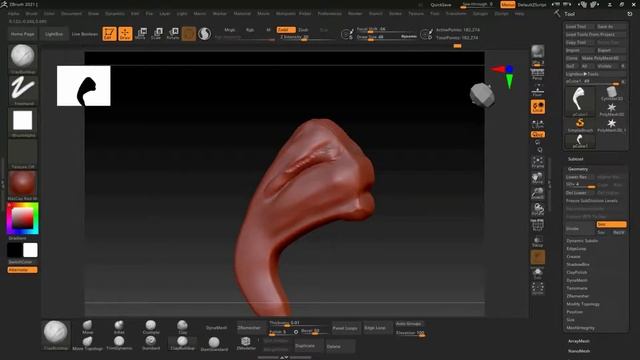Pick a color in the color picker square

tap(22, 219)
